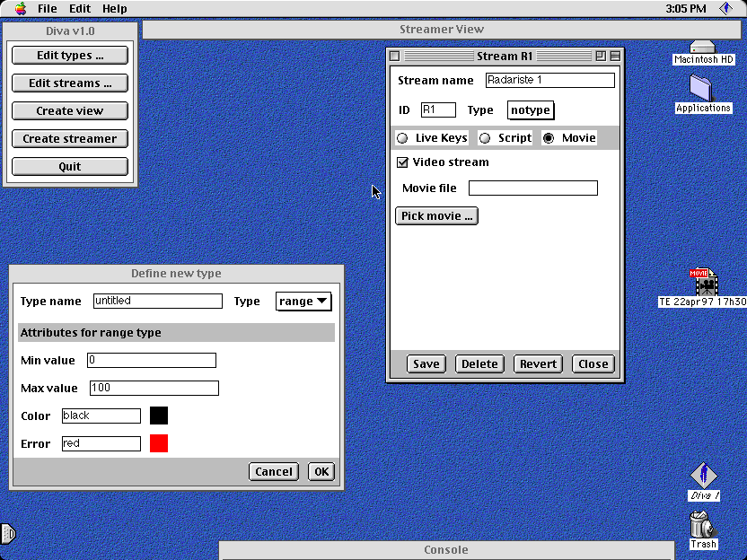Select the Script radio button
This screenshot has height=560, width=747.
(485, 138)
